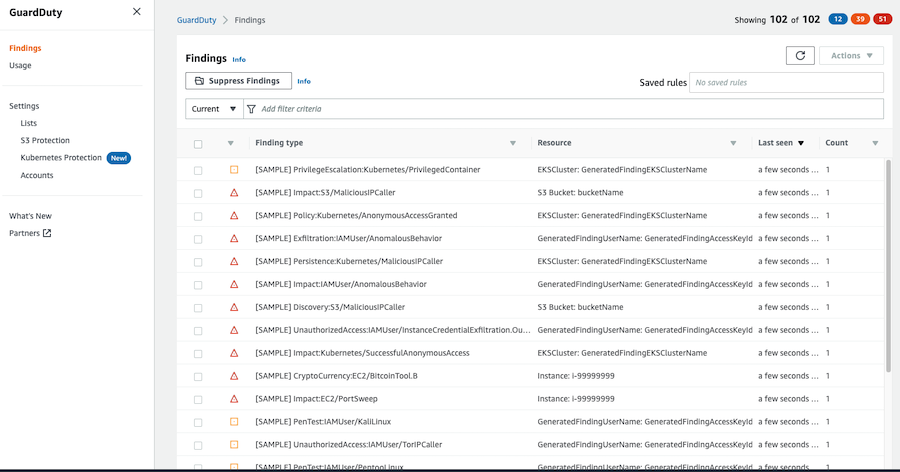This screenshot has width=900, height=472.
Task: Click the Add filter criteria field
Action: [562, 109]
